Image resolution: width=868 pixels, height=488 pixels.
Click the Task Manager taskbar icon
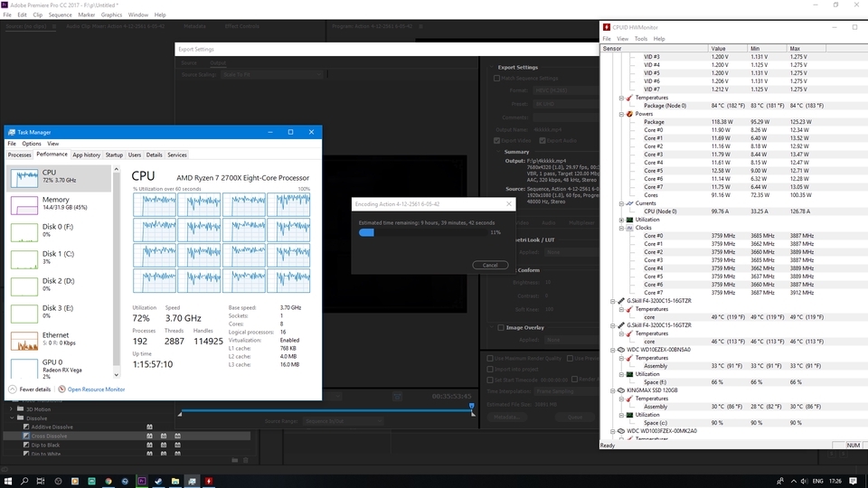[x=192, y=481]
